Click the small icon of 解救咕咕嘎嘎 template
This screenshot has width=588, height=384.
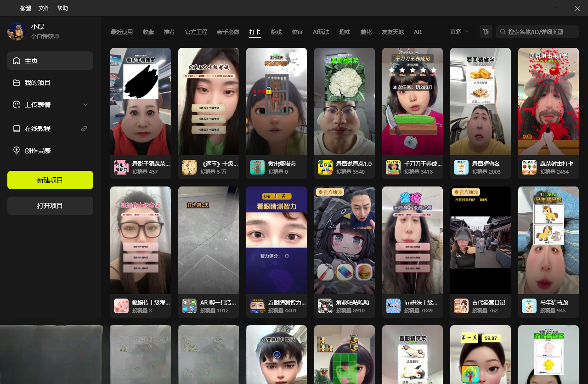coord(325,306)
